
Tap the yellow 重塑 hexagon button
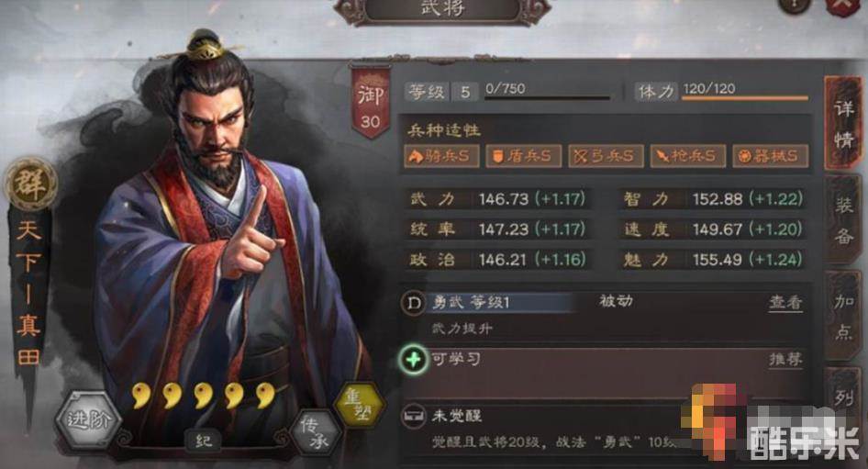pos(360,405)
